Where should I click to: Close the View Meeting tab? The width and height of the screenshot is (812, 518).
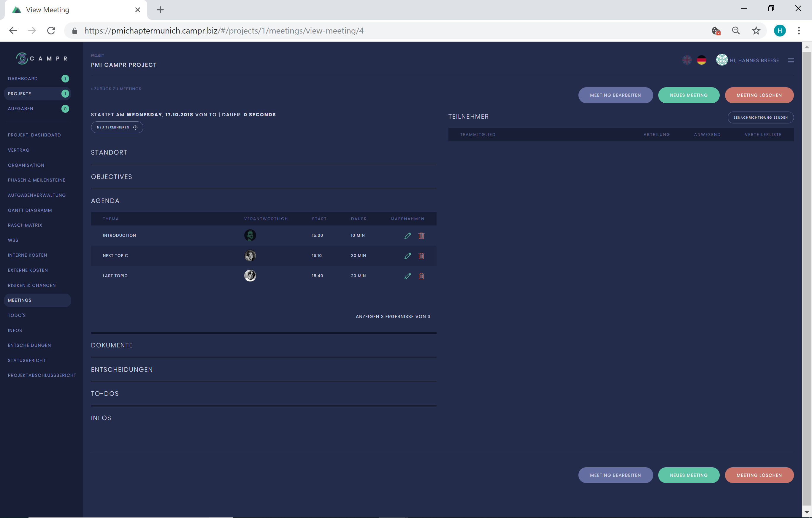pos(138,10)
